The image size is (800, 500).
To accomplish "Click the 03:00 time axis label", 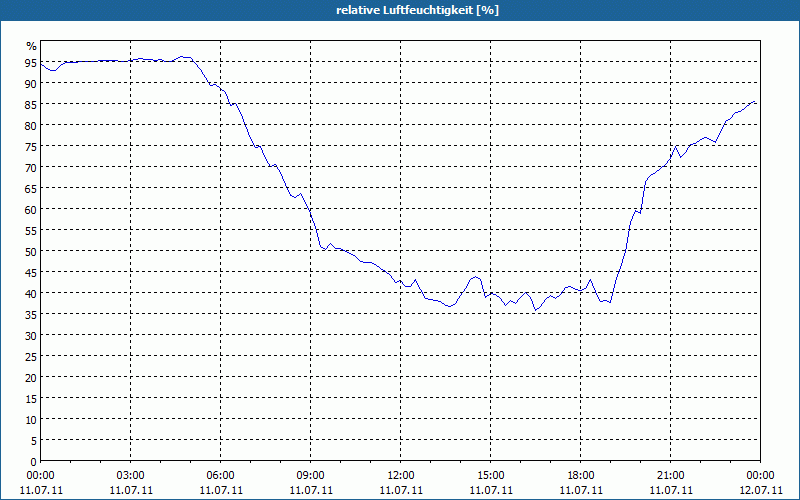I will pyautogui.click(x=131, y=476).
